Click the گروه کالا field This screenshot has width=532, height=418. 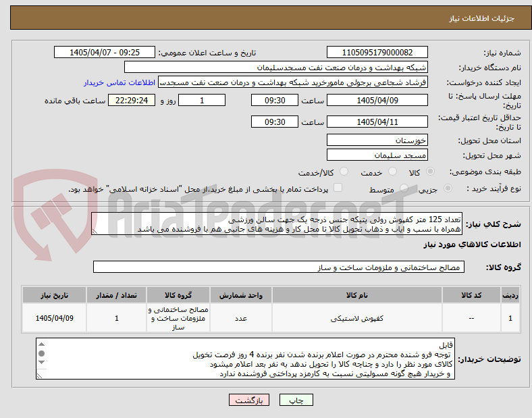point(279,267)
